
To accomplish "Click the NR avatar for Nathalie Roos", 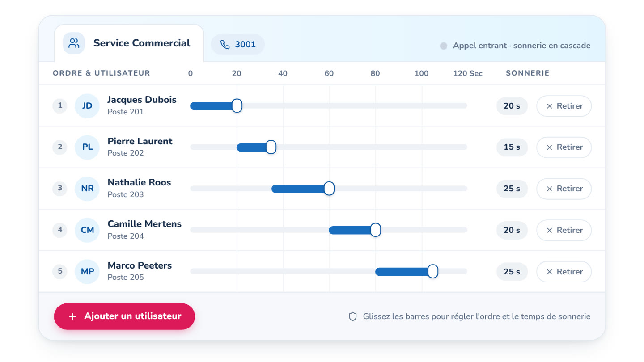I will point(87,189).
